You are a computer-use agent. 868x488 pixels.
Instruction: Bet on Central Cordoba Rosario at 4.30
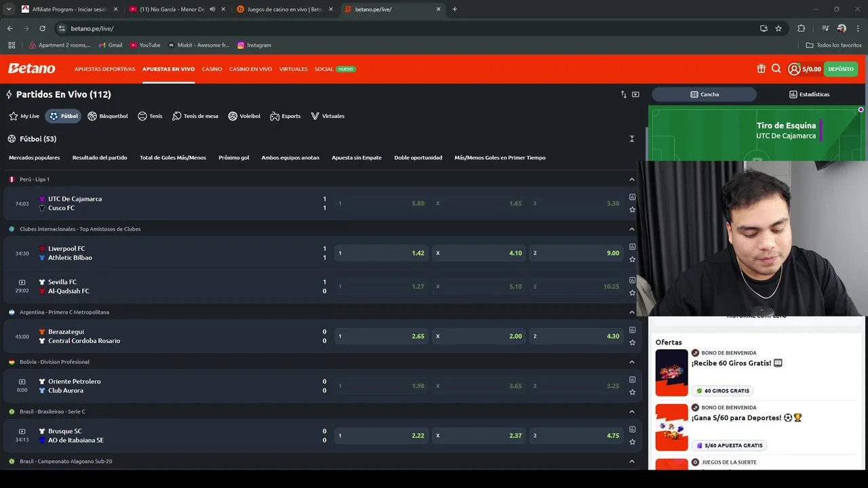[577, 336]
